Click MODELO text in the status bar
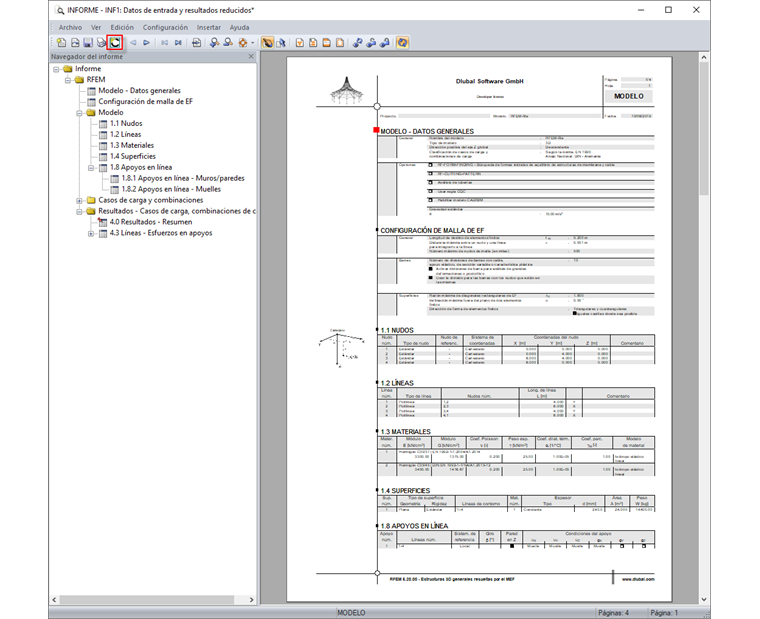 tap(351, 613)
